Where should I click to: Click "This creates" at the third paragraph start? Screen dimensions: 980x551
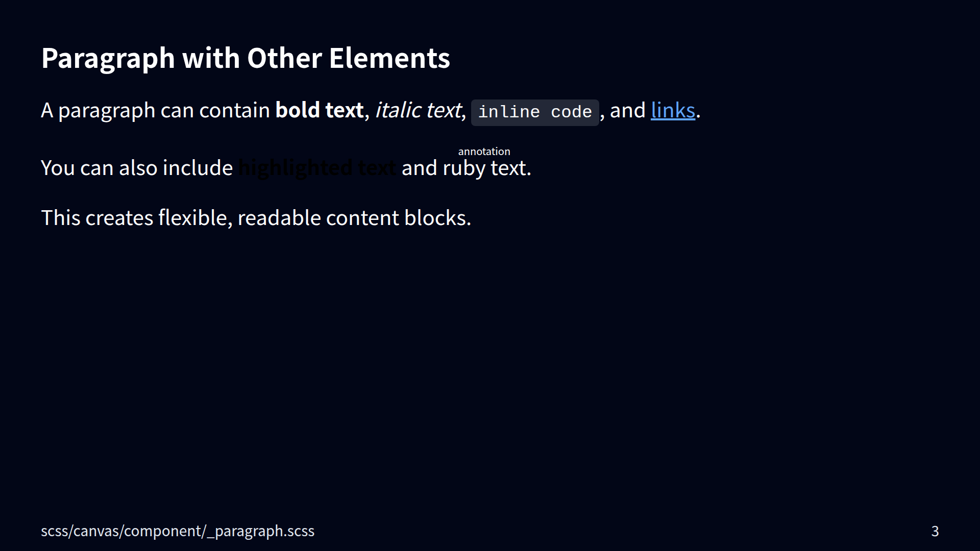tap(97, 218)
